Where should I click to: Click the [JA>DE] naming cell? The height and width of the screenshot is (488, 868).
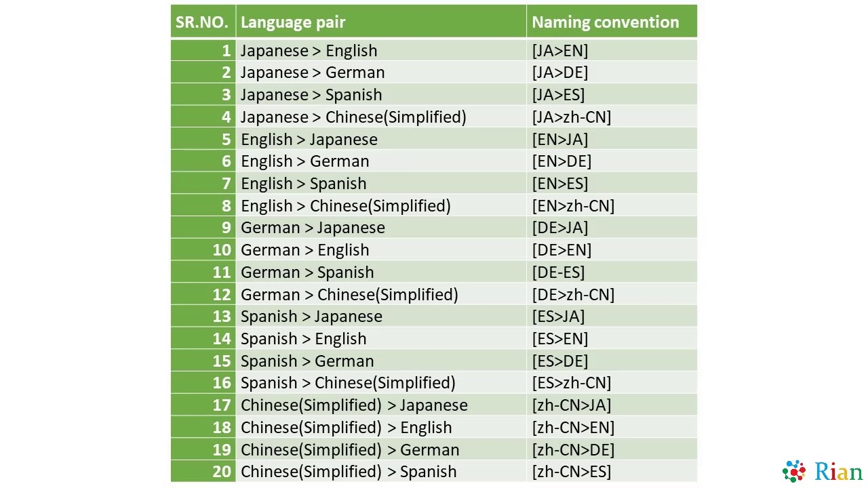point(560,73)
